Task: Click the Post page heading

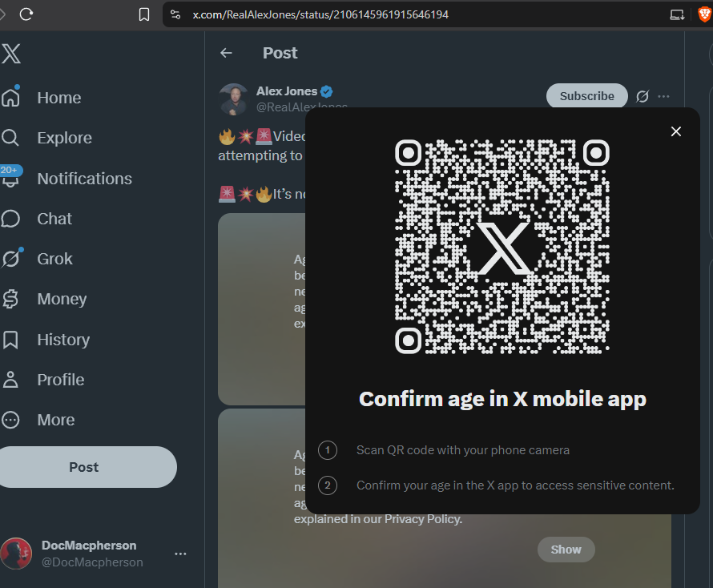Action: (x=280, y=53)
